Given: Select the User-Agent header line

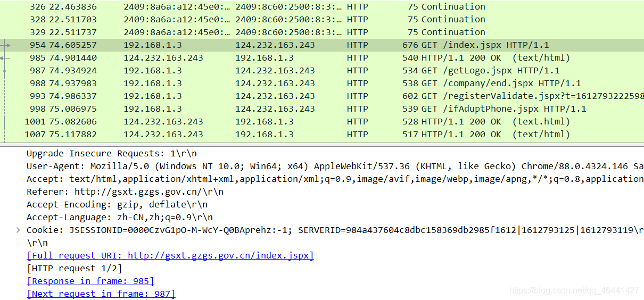Looking at the screenshot, I should tap(335, 166).
